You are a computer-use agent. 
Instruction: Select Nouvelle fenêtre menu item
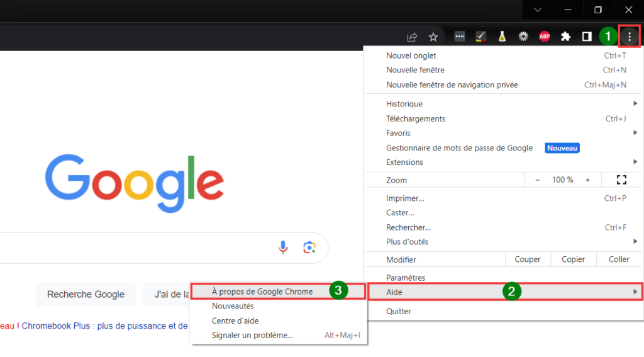click(x=504, y=70)
